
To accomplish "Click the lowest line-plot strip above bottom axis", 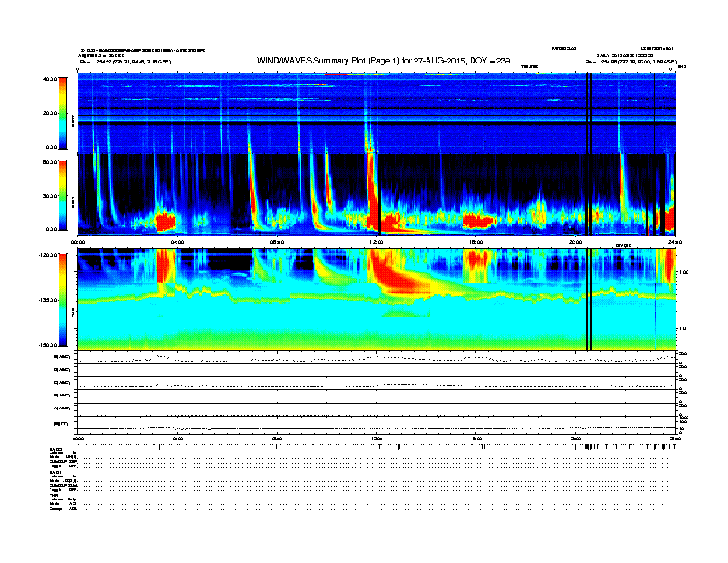I will click(x=377, y=425).
